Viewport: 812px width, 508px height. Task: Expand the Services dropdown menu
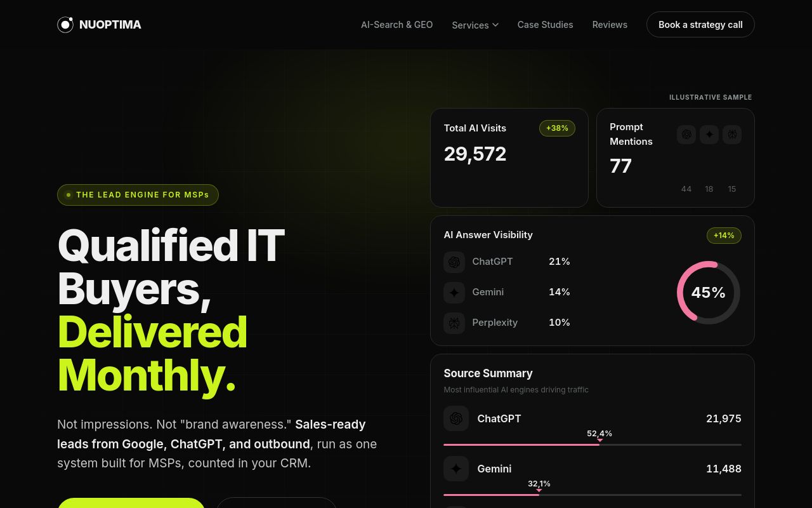click(475, 25)
